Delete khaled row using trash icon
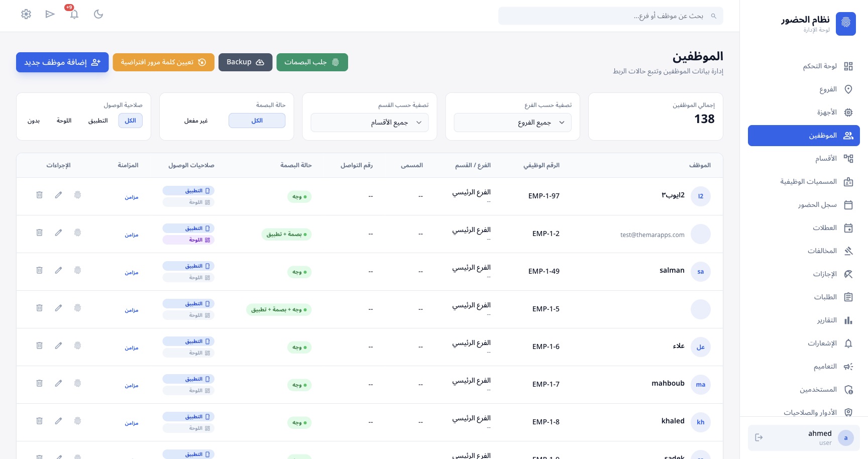 (39, 421)
